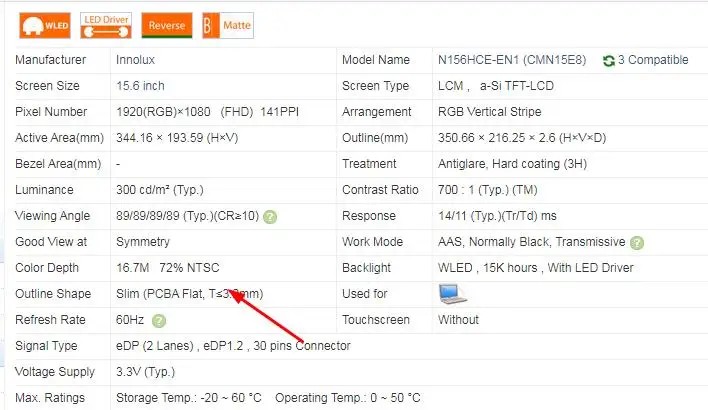Image resolution: width=708 pixels, height=410 pixels.
Task: Select the contrast ratio 700 : 1 value
Action: tap(488, 190)
